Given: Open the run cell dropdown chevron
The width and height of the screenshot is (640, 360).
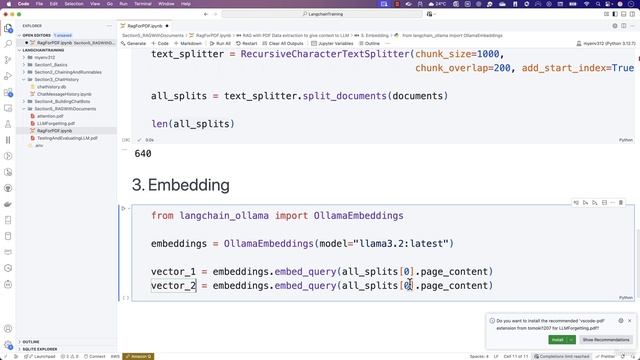Looking at the screenshot, I should [x=129, y=209].
